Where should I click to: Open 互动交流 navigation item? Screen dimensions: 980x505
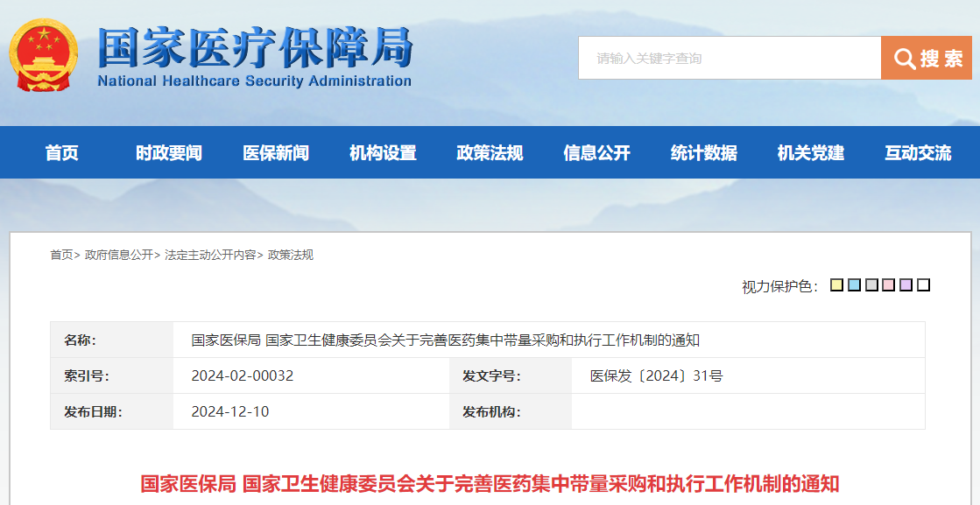tap(918, 152)
